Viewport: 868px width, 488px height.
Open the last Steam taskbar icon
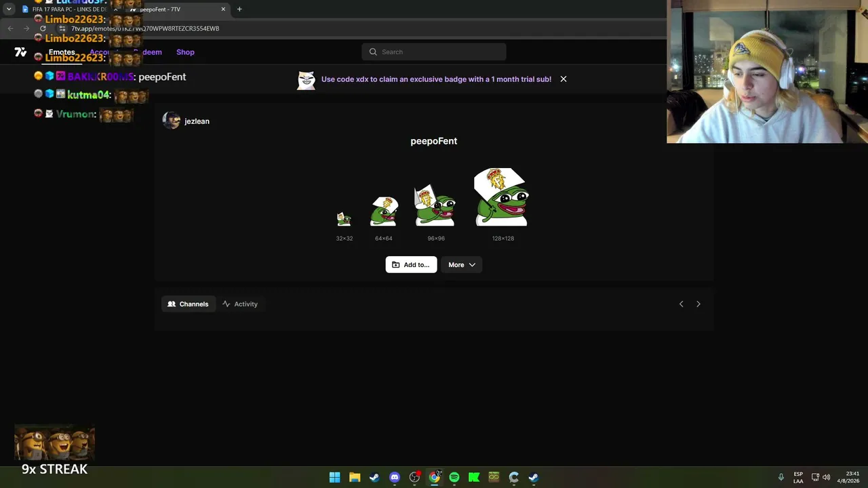click(534, 477)
